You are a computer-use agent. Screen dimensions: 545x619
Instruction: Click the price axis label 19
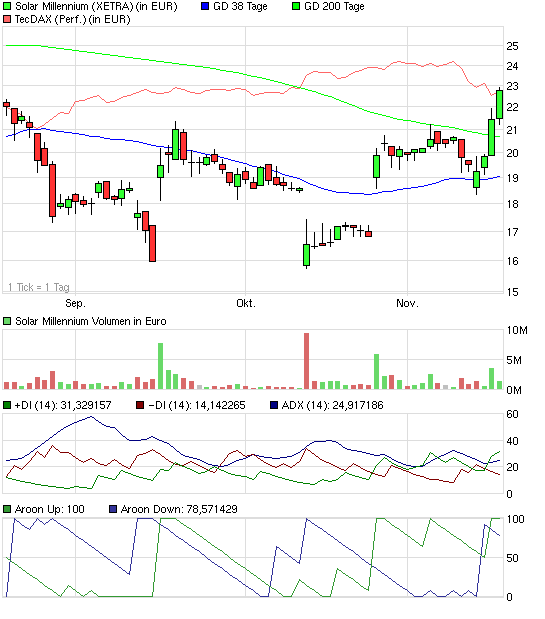(512, 178)
